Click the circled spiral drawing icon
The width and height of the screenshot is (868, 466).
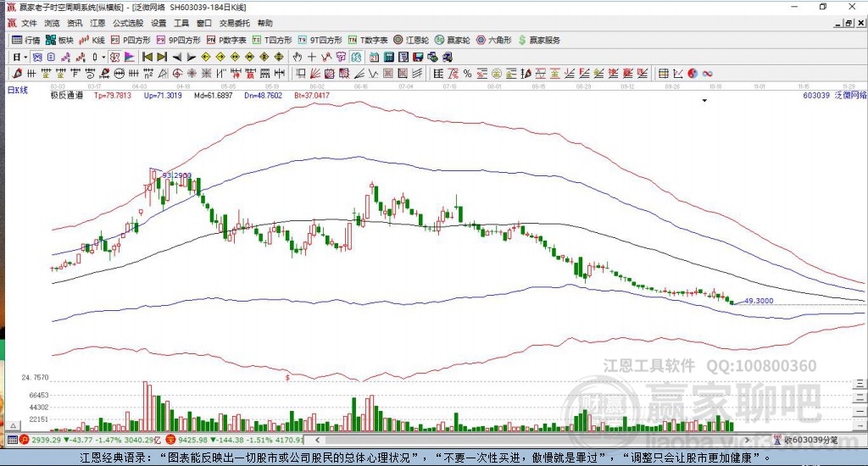tap(177, 74)
